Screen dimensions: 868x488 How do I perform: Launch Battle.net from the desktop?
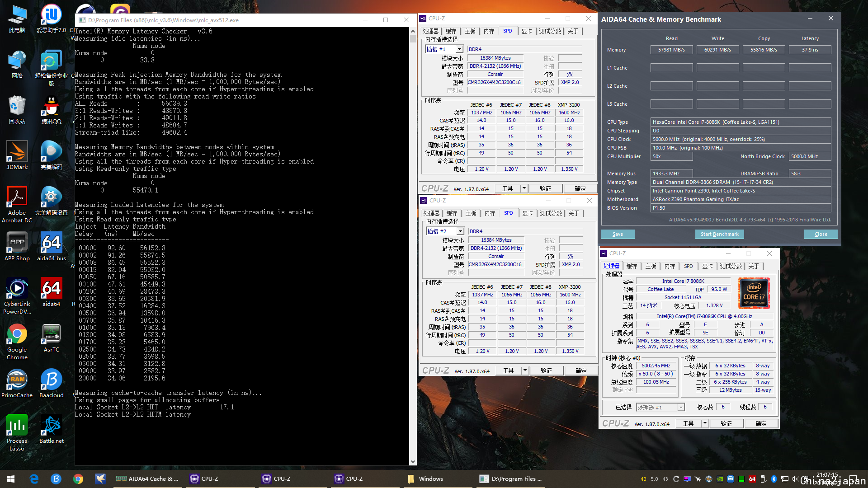[x=51, y=429]
